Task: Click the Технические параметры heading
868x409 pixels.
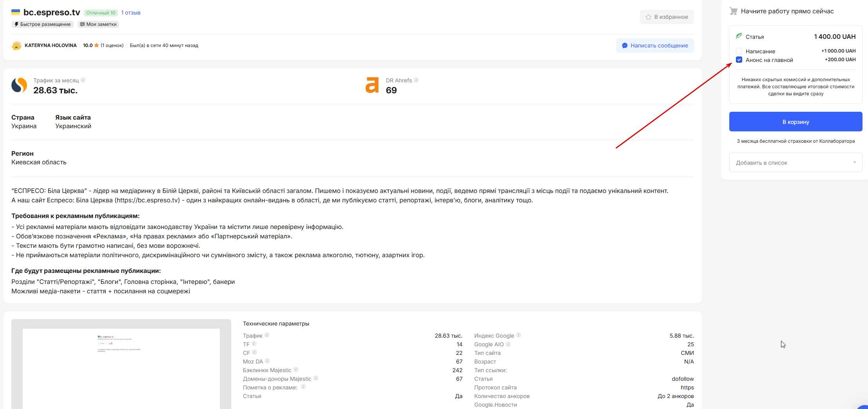Action: [276, 324]
